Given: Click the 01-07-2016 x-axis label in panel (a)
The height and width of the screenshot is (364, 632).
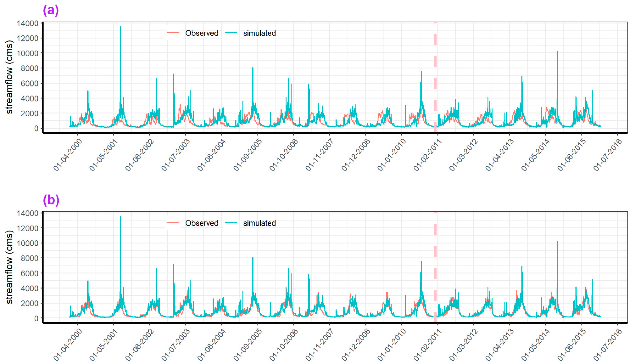Looking at the screenshot, I should point(608,155).
